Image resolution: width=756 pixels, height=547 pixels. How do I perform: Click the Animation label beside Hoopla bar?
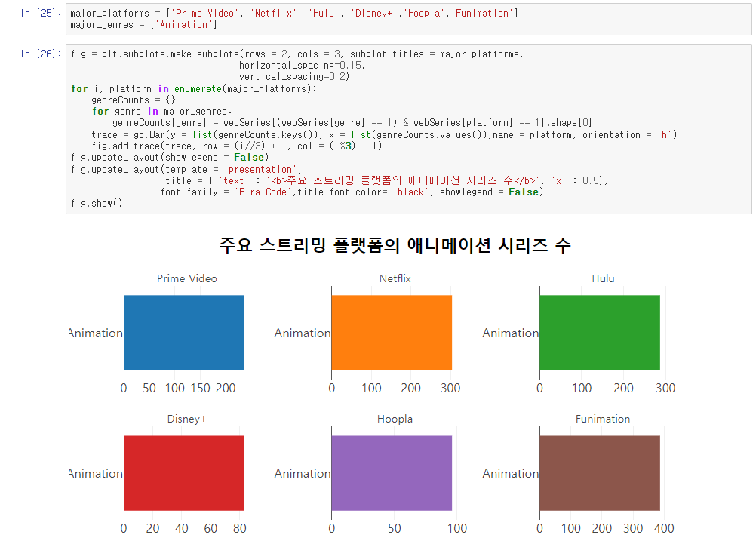(x=303, y=473)
